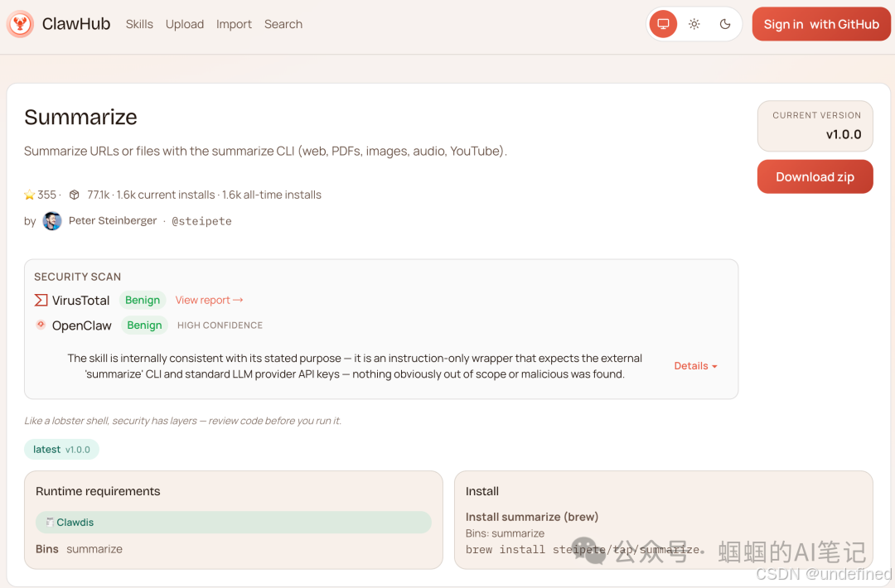Click the SECURITY SCAN heading
Screen dimensions: 895x588
coord(78,277)
